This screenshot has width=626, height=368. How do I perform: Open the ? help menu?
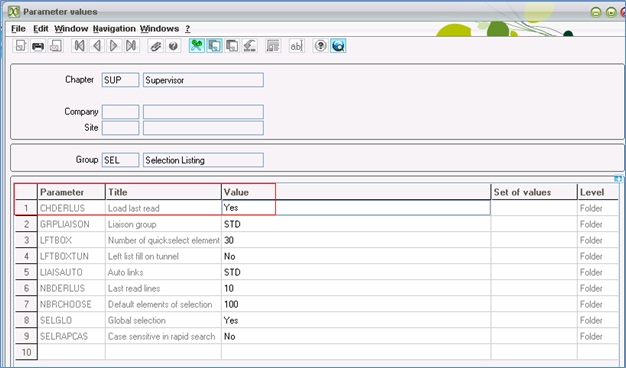187,29
